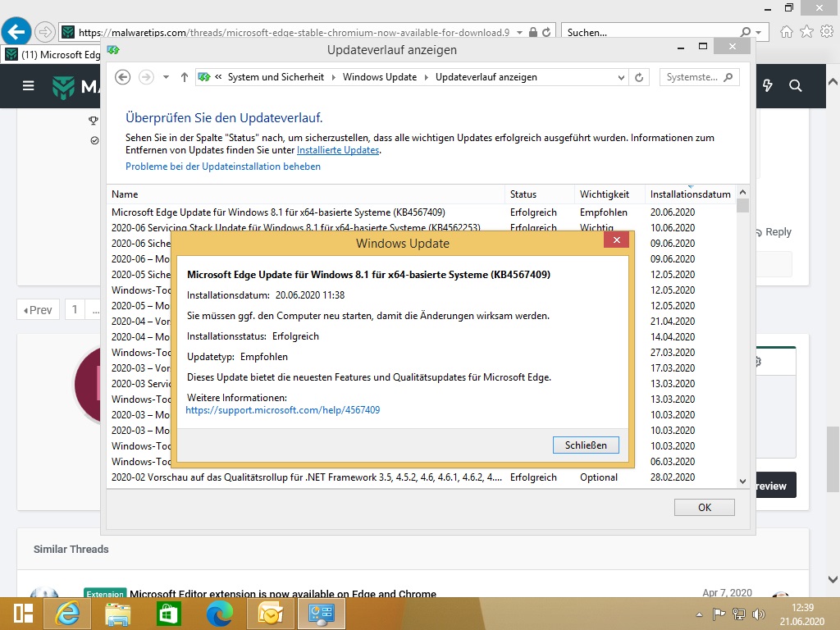Click the 28.02.2020 installation date cell
840x630 pixels.
coord(673,477)
